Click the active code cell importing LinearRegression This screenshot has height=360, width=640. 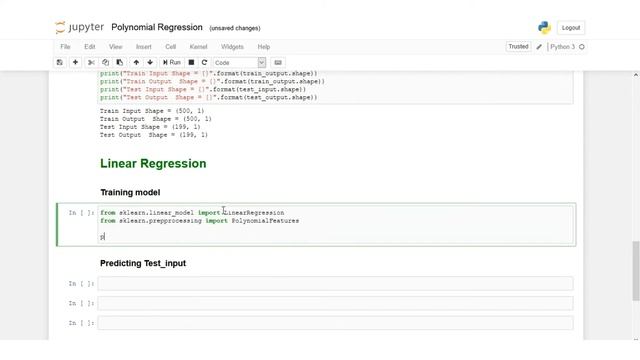(336, 224)
